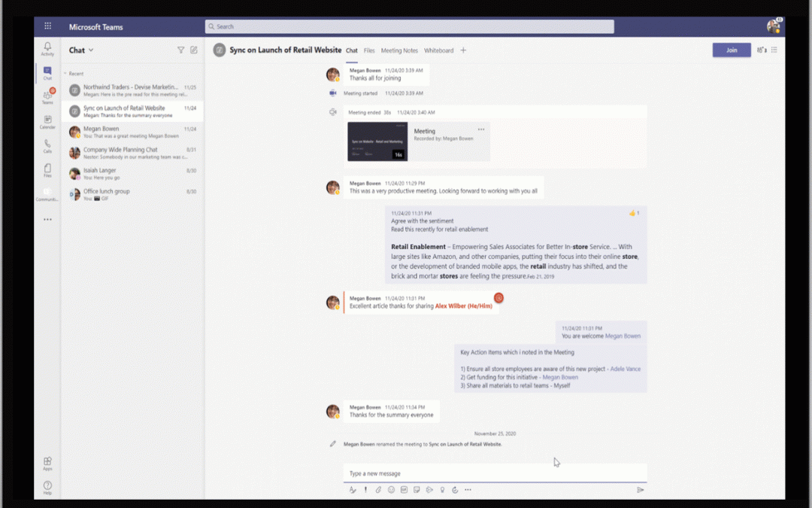Click Megan Bowen mention in You are welcome
Screen dimensions: 812x508
[623, 336]
